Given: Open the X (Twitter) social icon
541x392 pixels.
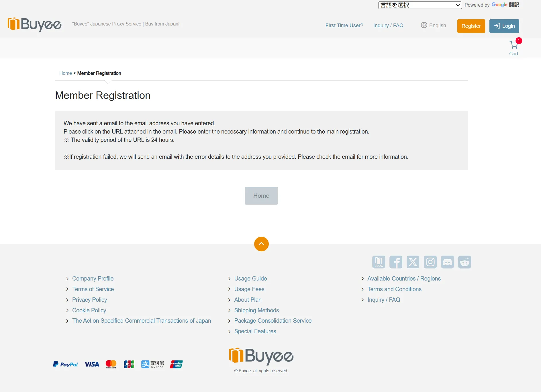Looking at the screenshot, I should 413,262.
